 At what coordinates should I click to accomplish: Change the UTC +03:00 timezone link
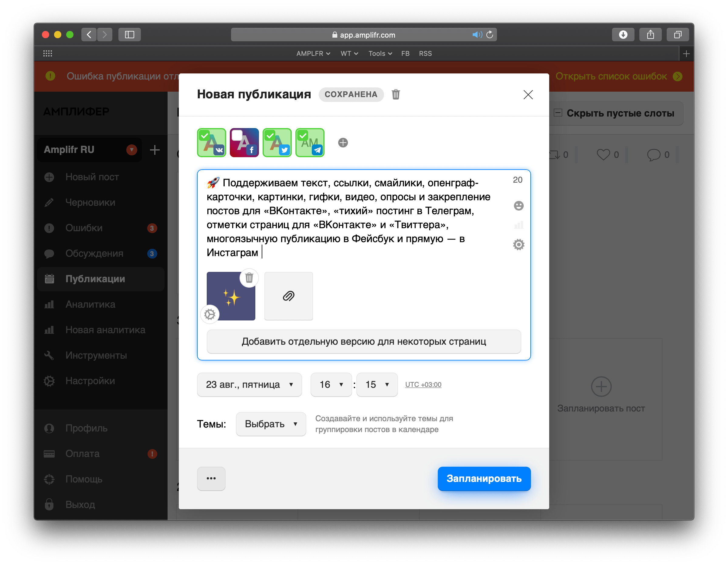[x=423, y=384]
